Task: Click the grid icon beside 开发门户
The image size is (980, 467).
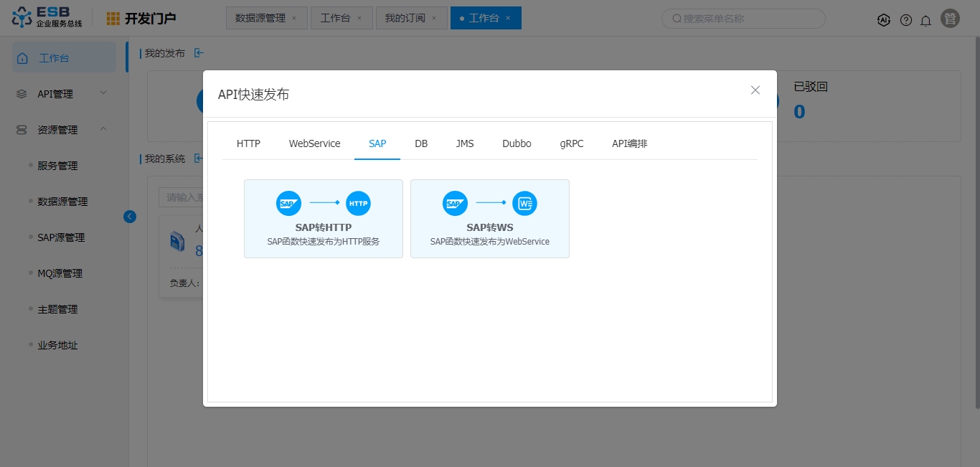Action: (113, 19)
